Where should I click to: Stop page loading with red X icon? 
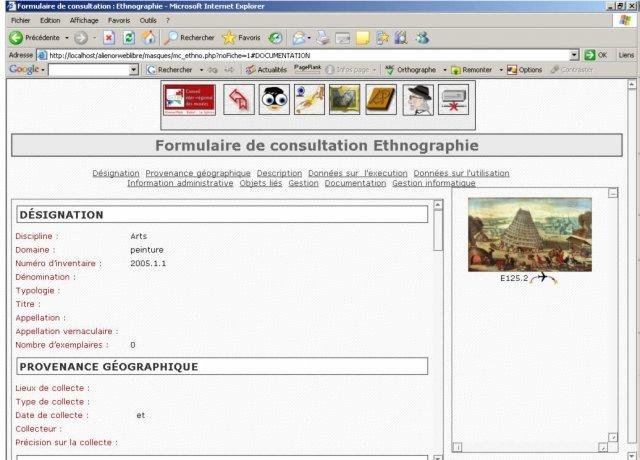109,38
